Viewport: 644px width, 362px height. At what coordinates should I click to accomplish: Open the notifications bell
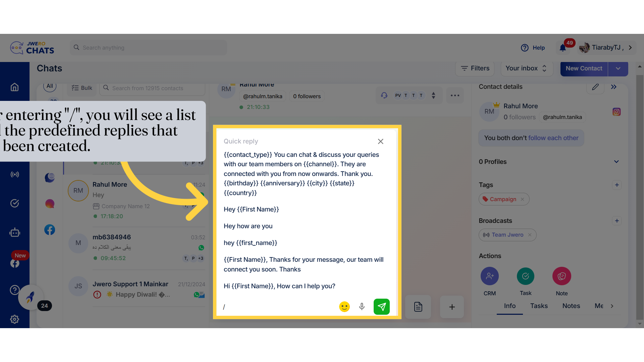pyautogui.click(x=563, y=48)
